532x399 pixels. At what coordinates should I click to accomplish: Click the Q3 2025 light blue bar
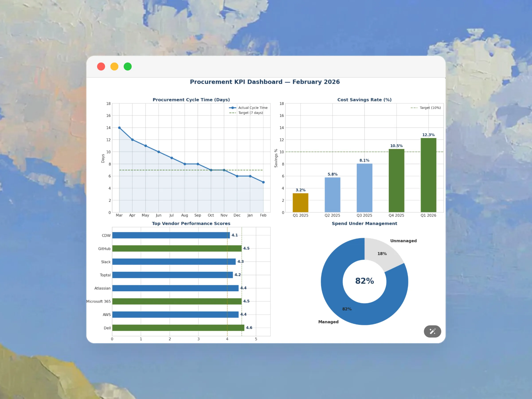coord(364,188)
